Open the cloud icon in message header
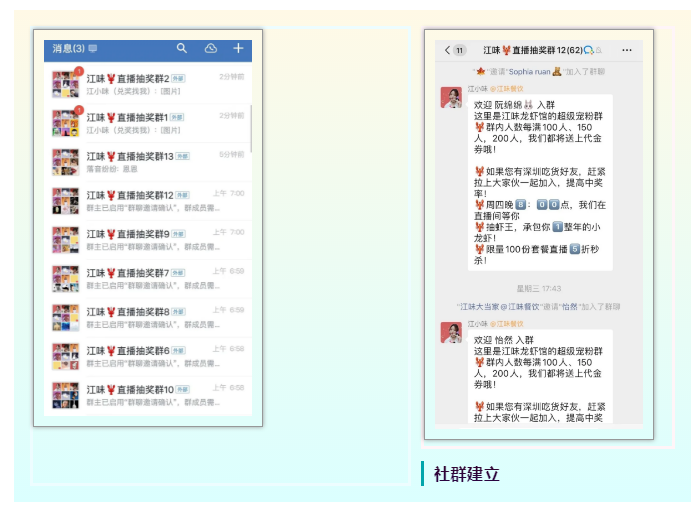Image resolution: width=700 pixels, height=511 pixels. (x=211, y=48)
